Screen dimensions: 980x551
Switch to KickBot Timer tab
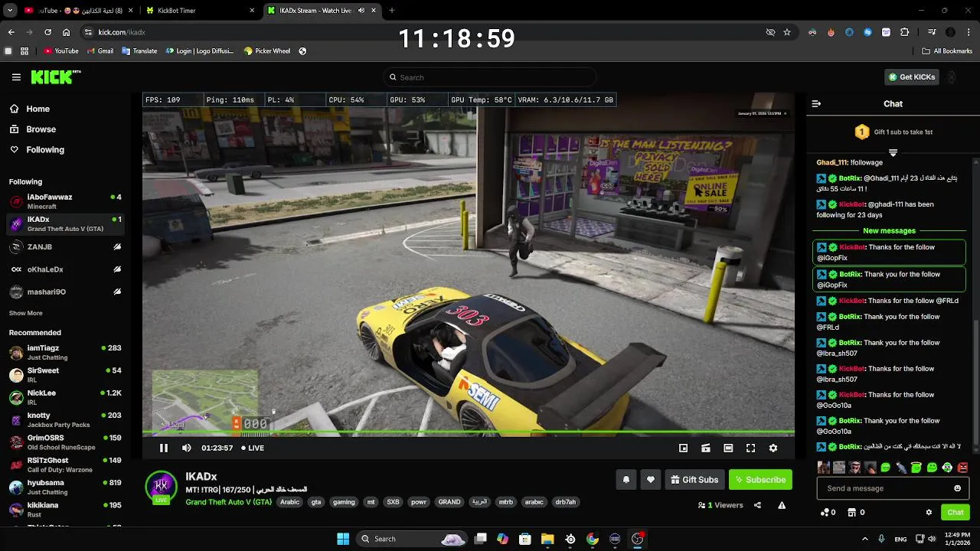(199, 11)
